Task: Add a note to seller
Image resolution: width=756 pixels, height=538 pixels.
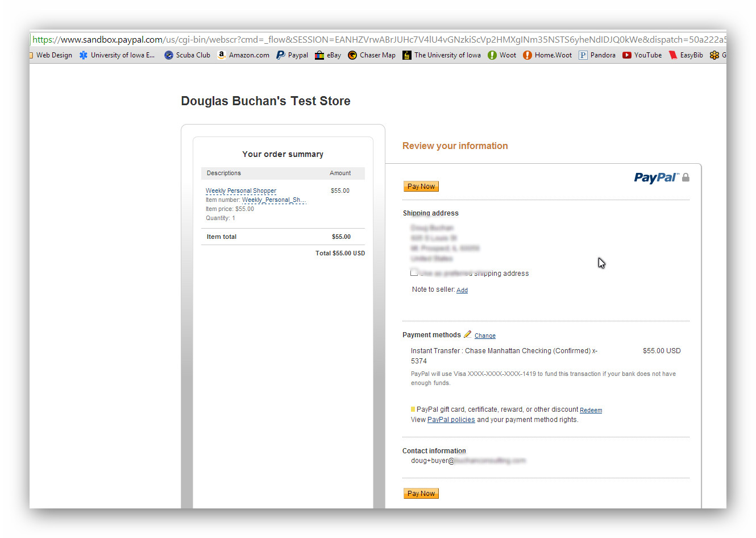Action: 462,290
